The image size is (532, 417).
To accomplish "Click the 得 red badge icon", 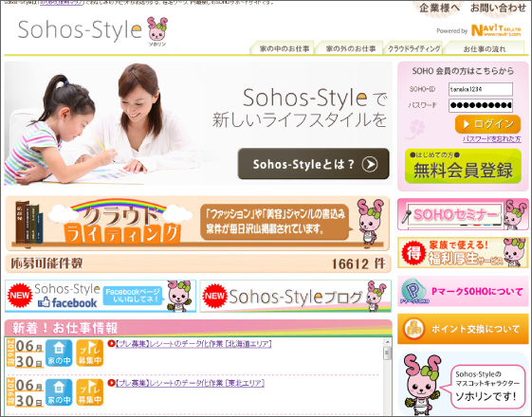I will 413,253.
